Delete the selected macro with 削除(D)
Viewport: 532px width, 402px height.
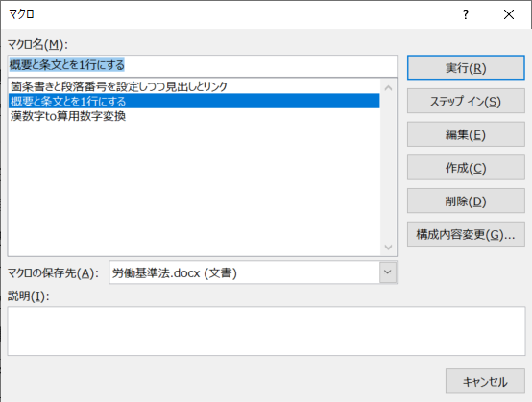(466, 201)
